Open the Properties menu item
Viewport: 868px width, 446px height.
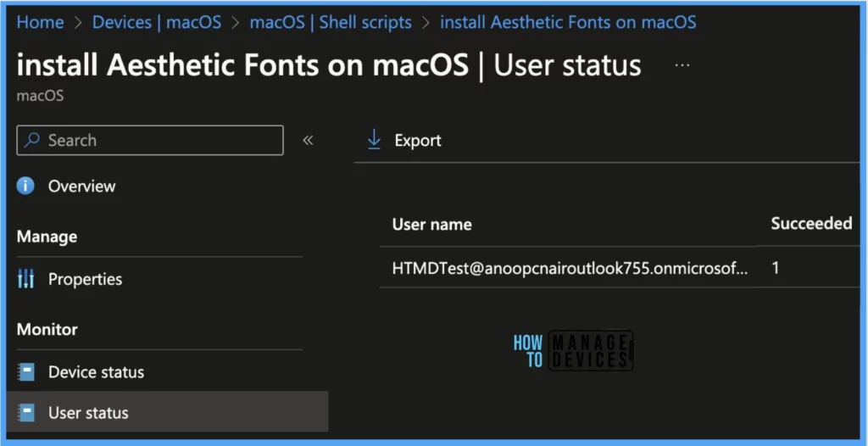click(x=86, y=279)
